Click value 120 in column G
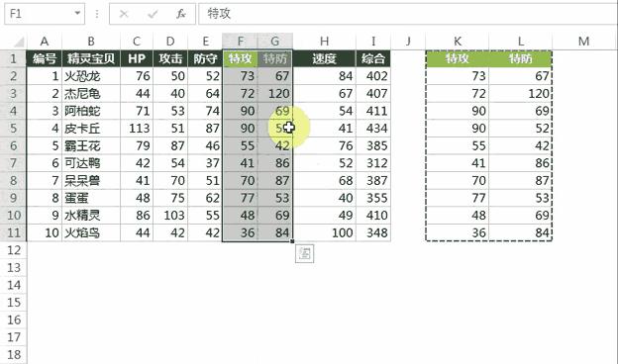This screenshot has height=364, width=618. click(x=275, y=94)
